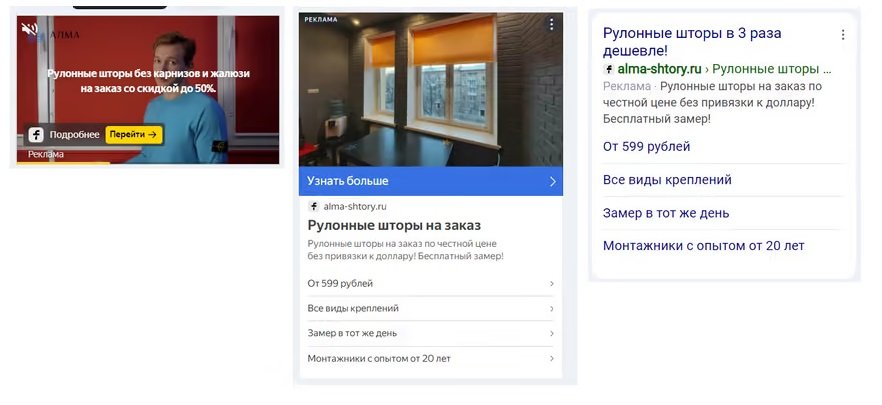Open Монтажники с опытом от 20 лет sitelink right
The image size is (882, 405).
point(704,246)
